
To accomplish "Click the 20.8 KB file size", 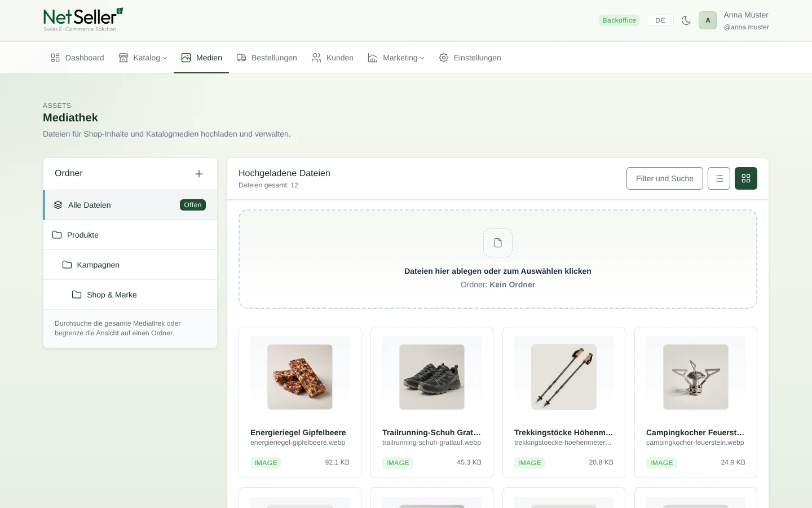I will tap(601, 462).
